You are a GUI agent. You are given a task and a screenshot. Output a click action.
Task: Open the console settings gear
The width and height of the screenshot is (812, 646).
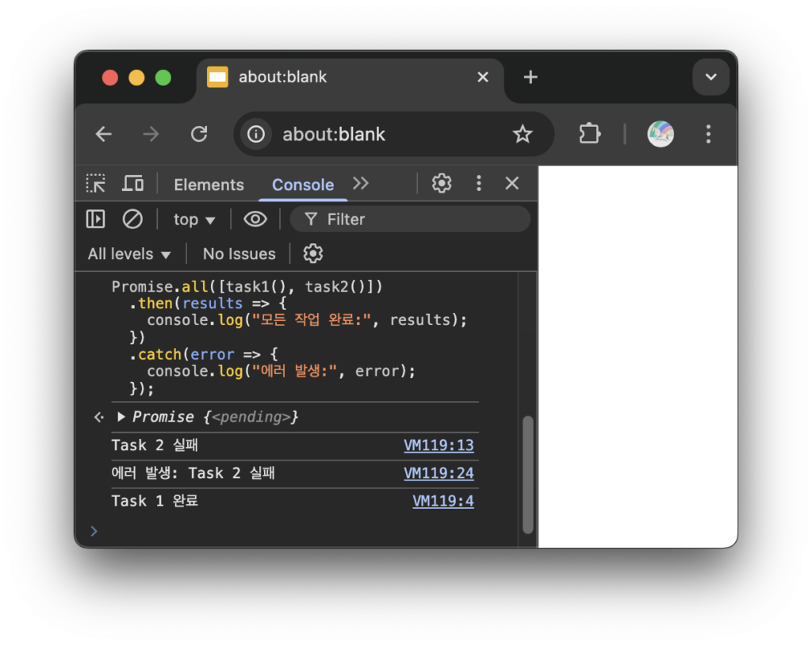[312, 254]
